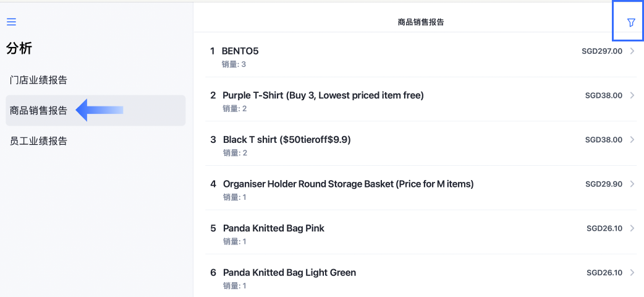The image size is (644, 297).
Task: Click chevron beside Black T shirt
Action: click(632, 139)
